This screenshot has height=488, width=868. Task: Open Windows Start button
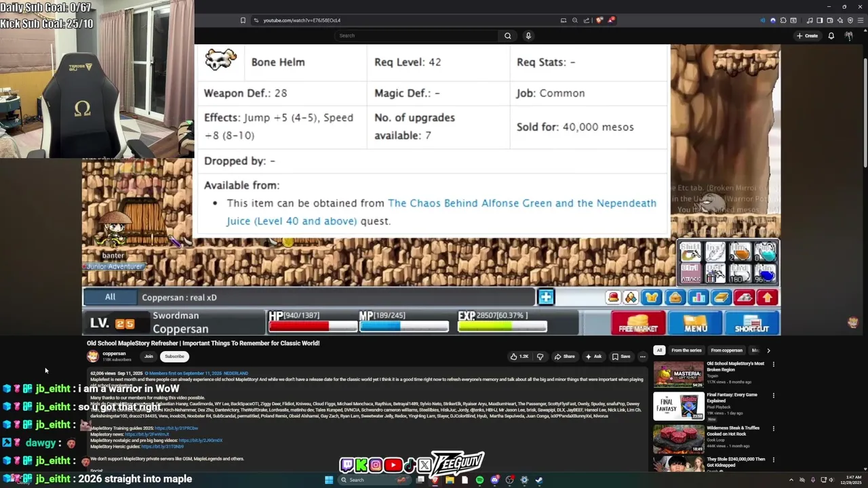pyautogui.click(x=329, y=480)
